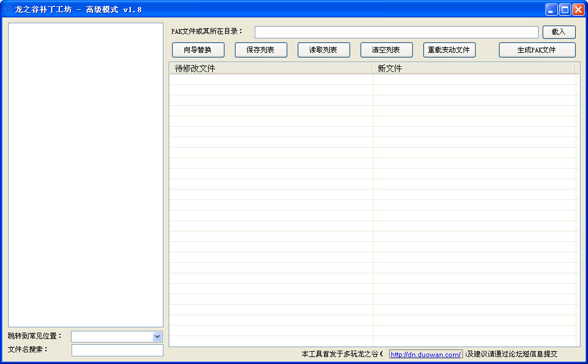The image size is (588, 364).
Task: Click the 重载变动文件 reload changed files button
Action: click(x=449, y=50)
